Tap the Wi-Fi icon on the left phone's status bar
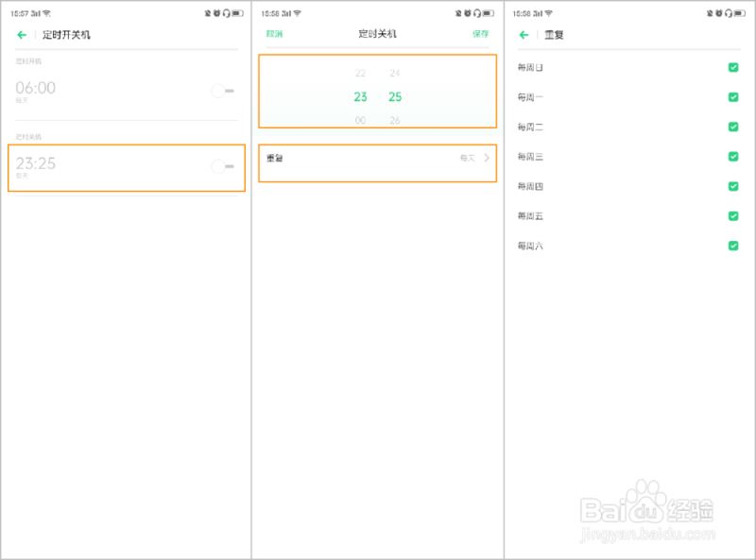 [46, 13]
